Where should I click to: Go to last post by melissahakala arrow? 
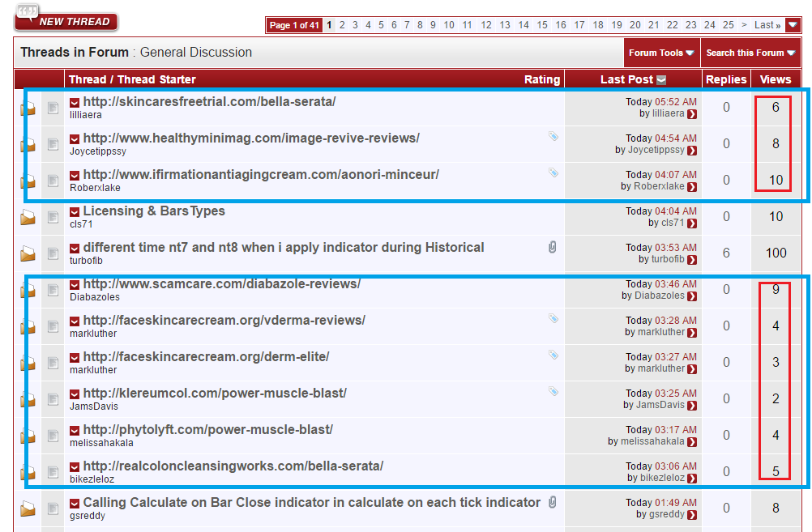[x=692, y=442]
